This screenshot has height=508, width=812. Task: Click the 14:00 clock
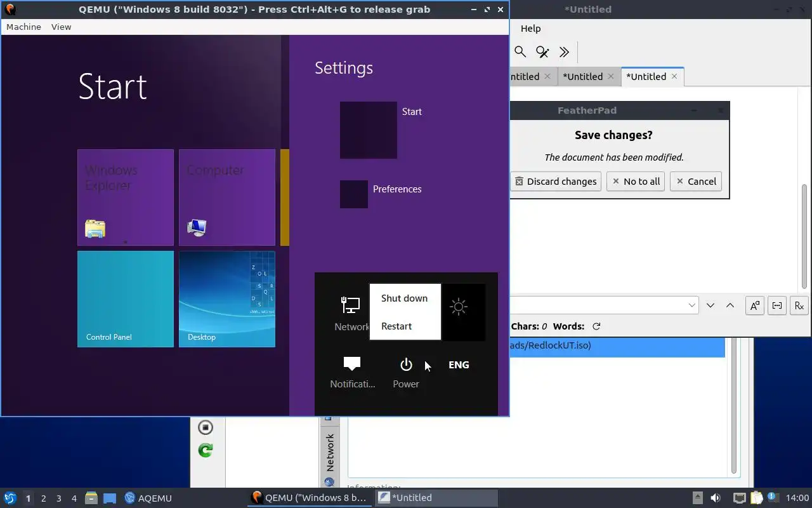[797, 498]
